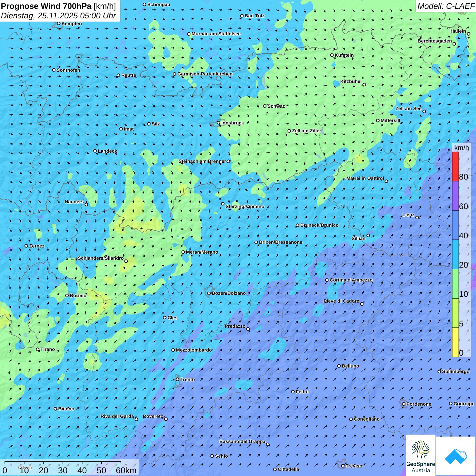Screen dimensions: 476x476
Task: Click the 'Pieve di Cadore' label
Action: tap(341, 301)
